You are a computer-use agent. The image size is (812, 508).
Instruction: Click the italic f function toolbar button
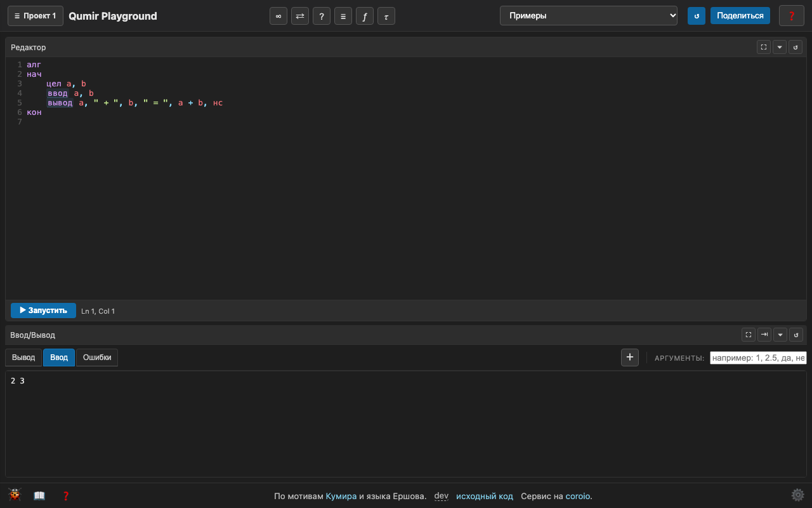pyautogui.click(x=365, y=16)
